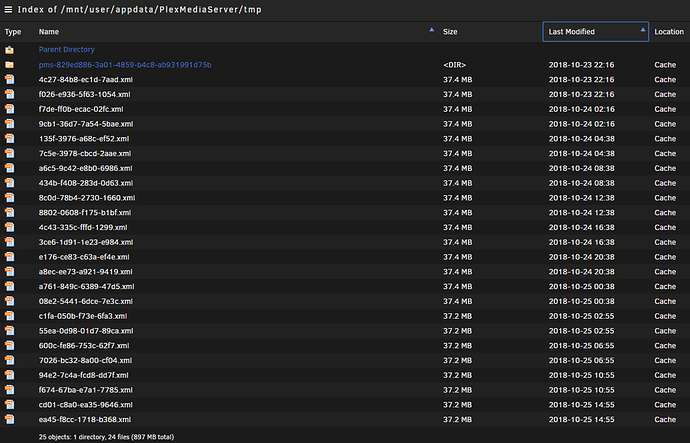Click file icon for cd01-c8a0-ea35-9646.xml
The height and width of the screenshot is (443, 690).
pyautogui.click(x=9, y=405)
